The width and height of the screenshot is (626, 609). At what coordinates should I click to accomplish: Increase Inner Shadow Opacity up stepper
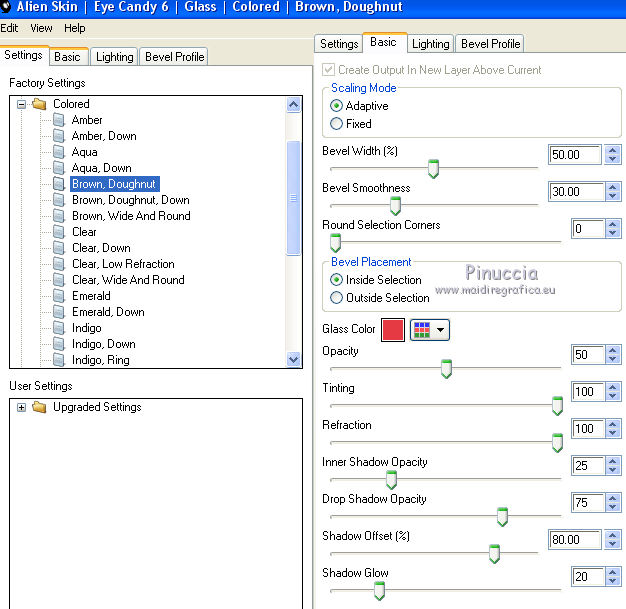613,461
